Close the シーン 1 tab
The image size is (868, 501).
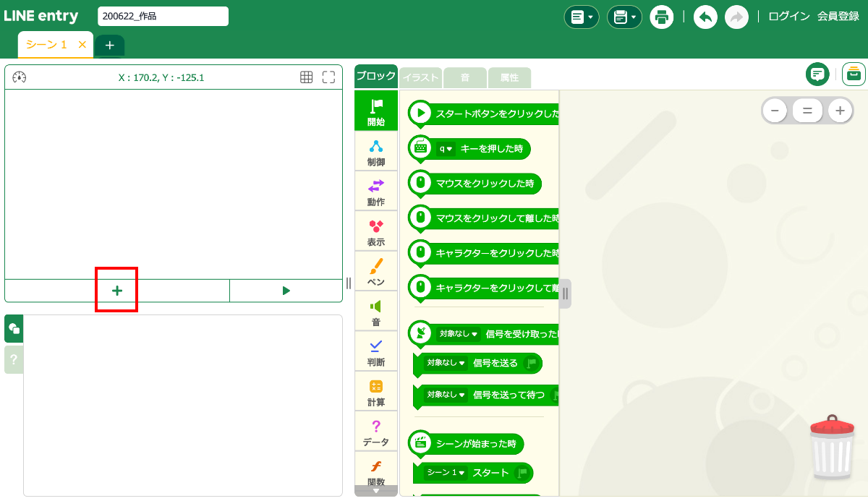[x=82, y=45]
